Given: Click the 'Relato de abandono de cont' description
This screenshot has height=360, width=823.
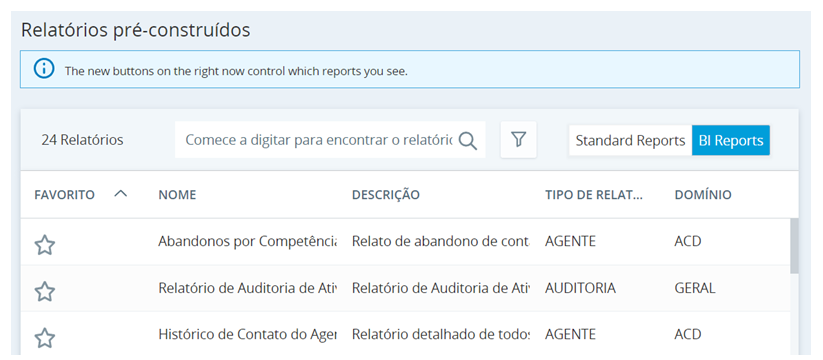Looking at the screenshot, I should [441, 241].
